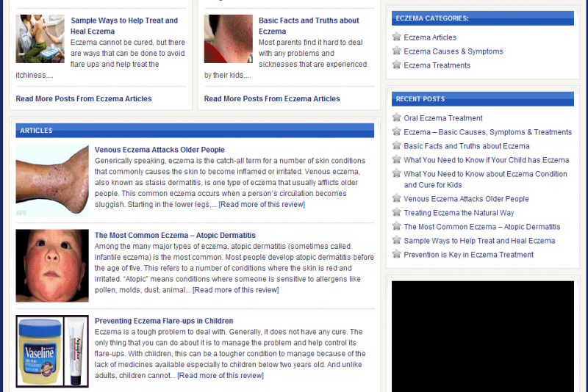Open Eczema – Basic Causes, Symptoms & Treatments post
The width and height of the screenshot is (588, 392).
tap(487, 132)
